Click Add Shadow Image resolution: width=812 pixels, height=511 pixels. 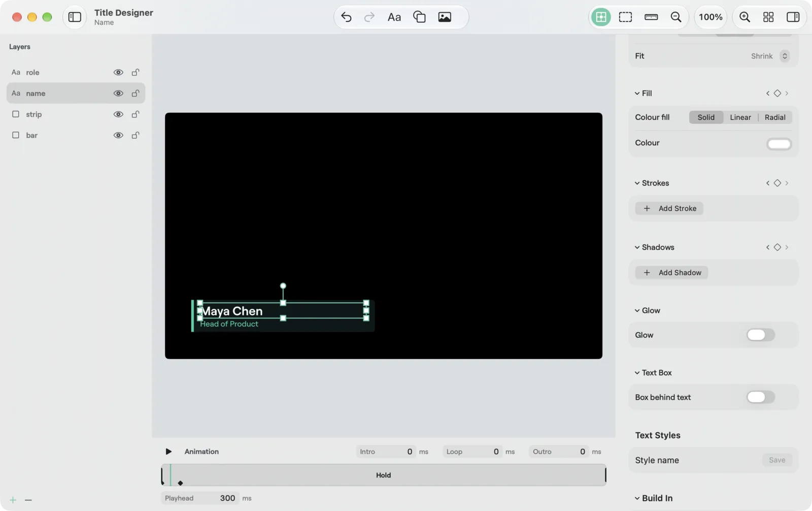click(672, 273)
